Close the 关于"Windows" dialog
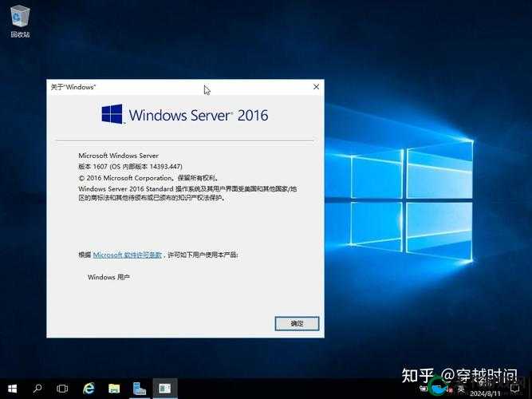The image size is (532, 399). (316, 87)
